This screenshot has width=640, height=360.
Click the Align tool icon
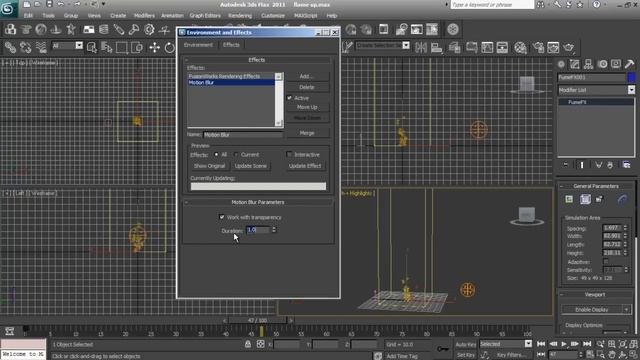[x=436, y=47]
